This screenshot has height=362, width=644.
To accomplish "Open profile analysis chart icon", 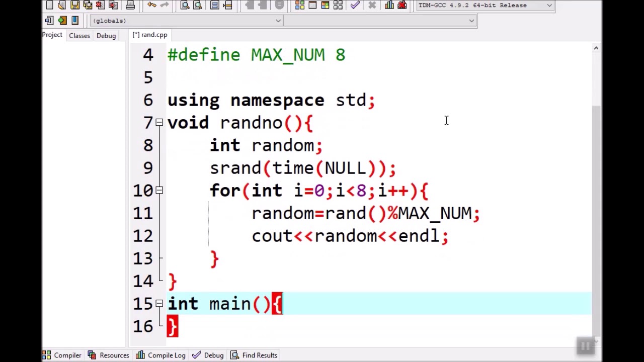I will 389,5.
